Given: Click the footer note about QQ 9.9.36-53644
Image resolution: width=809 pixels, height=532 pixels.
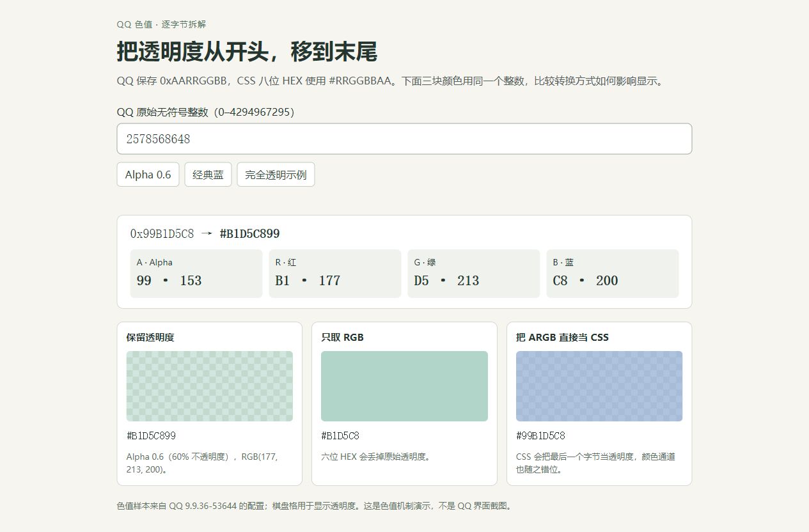Looking at the screenshot, I should pos(315,506).
